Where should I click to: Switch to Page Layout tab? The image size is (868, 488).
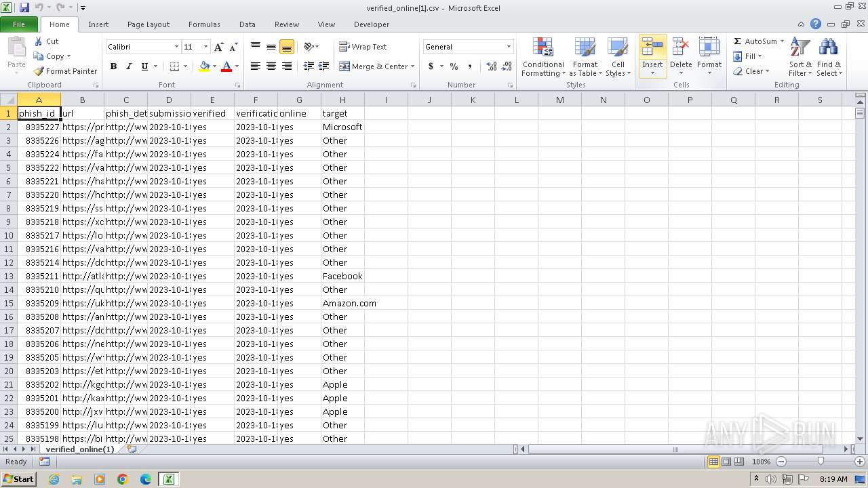pyautogui.click(x=149, y=24)
